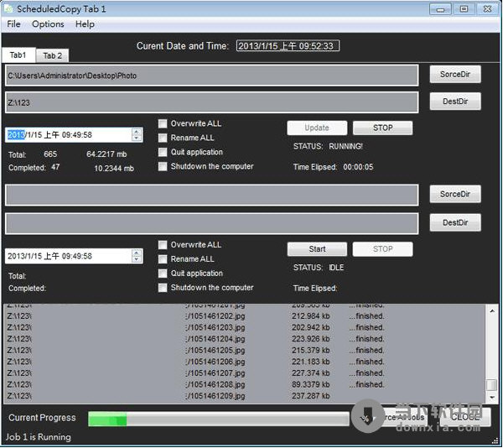Increment the second job's date spinner up arrow

click(137, 252)
